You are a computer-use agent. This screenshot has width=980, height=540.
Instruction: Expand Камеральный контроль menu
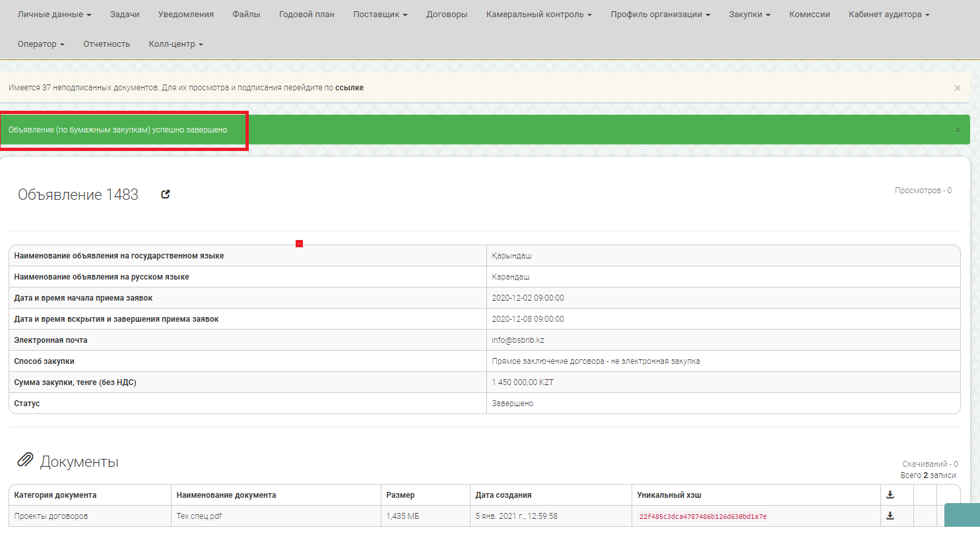coord(539,15)
